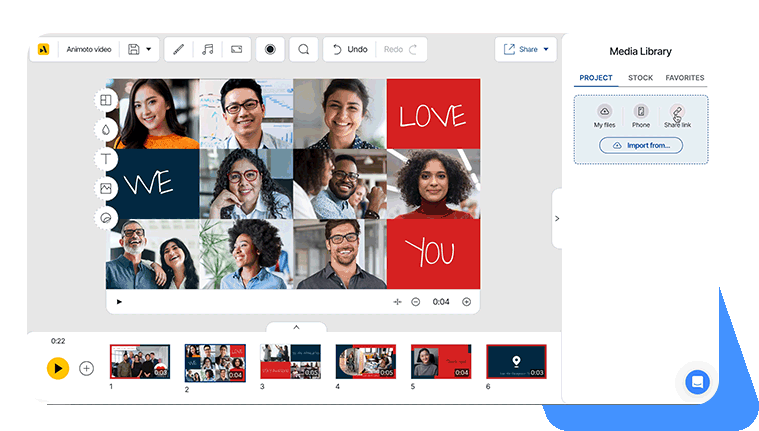This screenshot has width=759, height=431.
Task: Click the aspect ratio icon in toolbar
Action: coord(237,49)
